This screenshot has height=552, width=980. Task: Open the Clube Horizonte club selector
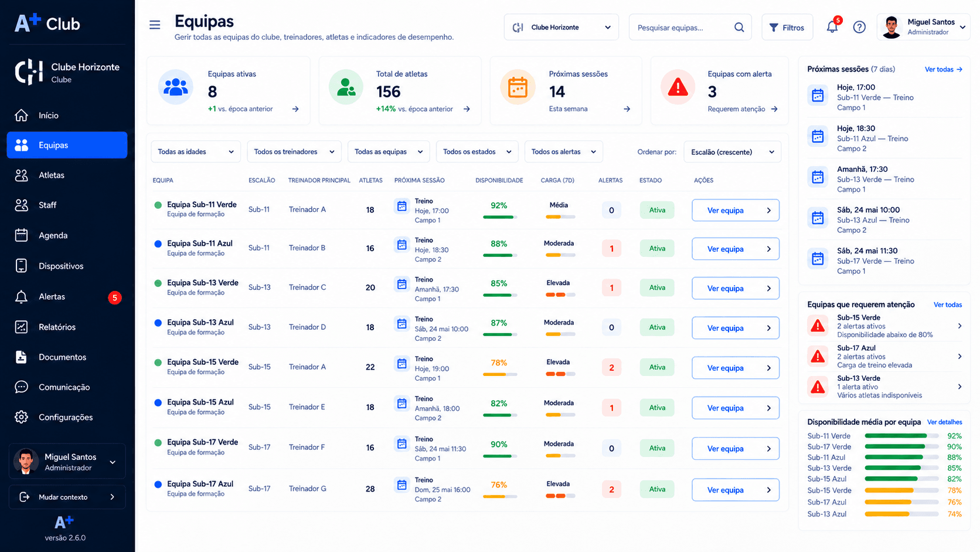point(562,27)
